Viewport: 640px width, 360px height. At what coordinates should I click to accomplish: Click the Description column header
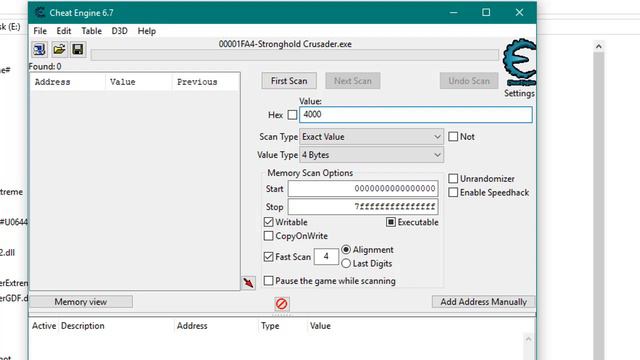pos(83,326)
